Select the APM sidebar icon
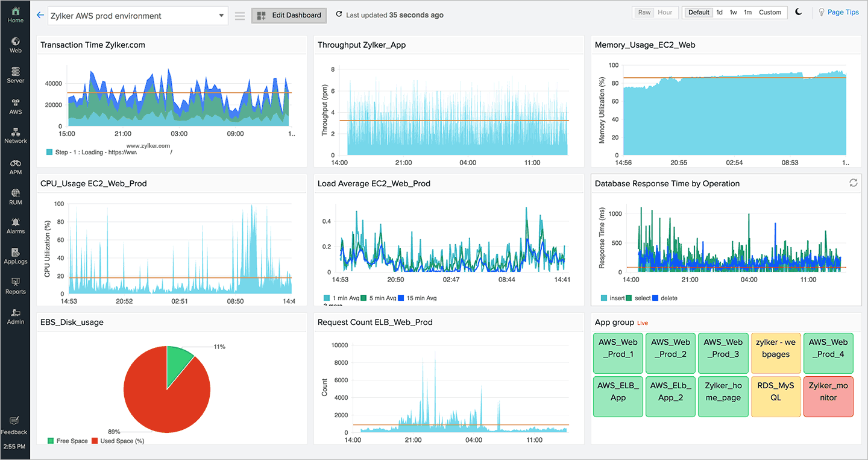This screenshot has height=460, width=868. click(x=15, y=168)
